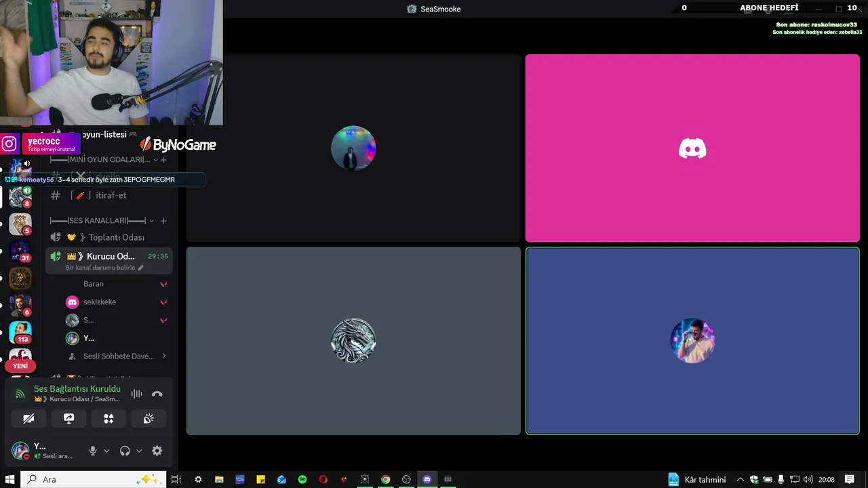The height and width of the screenshot is (488, 868).
Task: Open the yecrocc Instagram overlay banner
Action: click(41, 144)
